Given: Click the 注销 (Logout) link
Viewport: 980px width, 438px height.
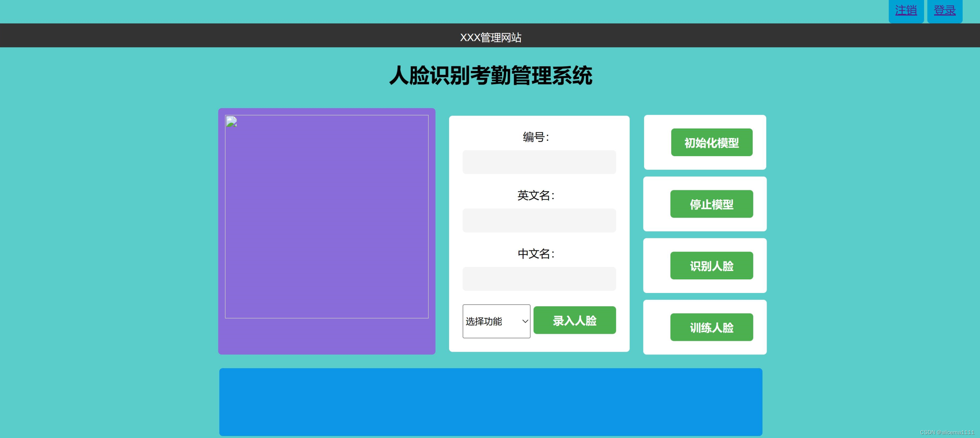Looking at the screenshot, I should coord(906,10).
